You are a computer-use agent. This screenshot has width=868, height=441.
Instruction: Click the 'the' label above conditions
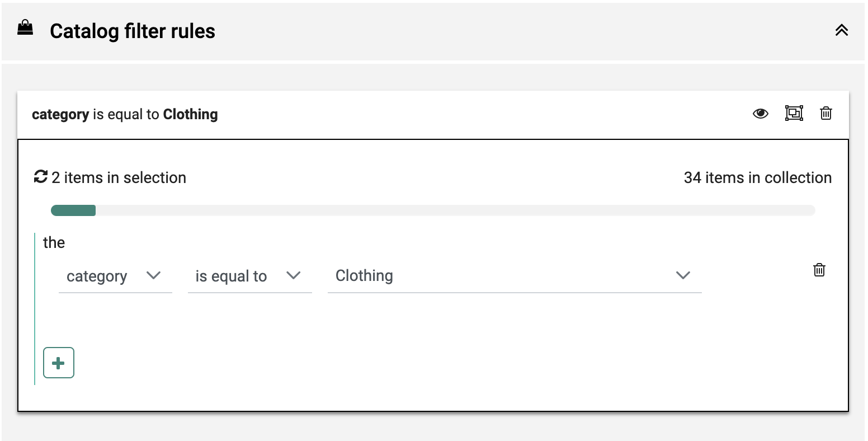pos(54,242)
